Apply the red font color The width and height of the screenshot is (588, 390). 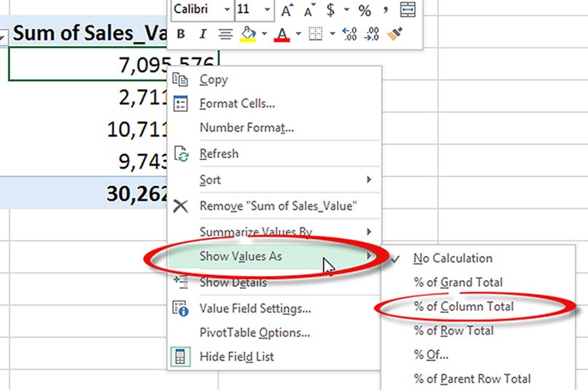282,34
